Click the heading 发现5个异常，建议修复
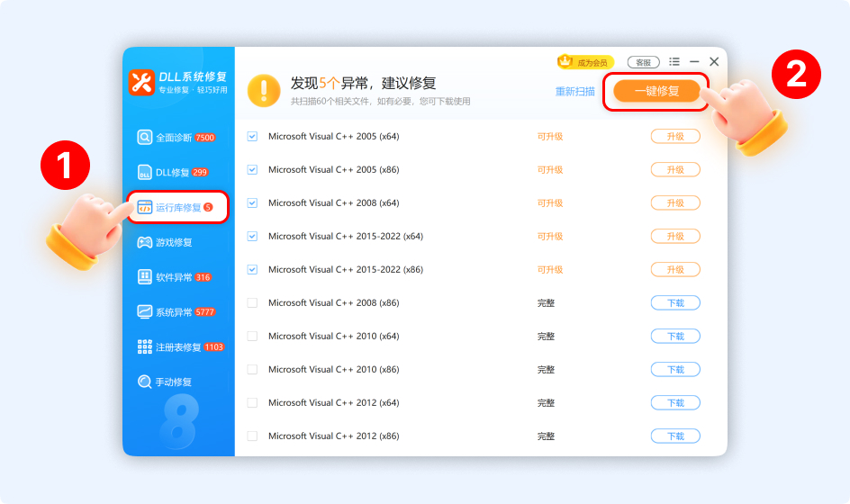The image size is (850, 504). pyautogui.click(x=363, y=83)
